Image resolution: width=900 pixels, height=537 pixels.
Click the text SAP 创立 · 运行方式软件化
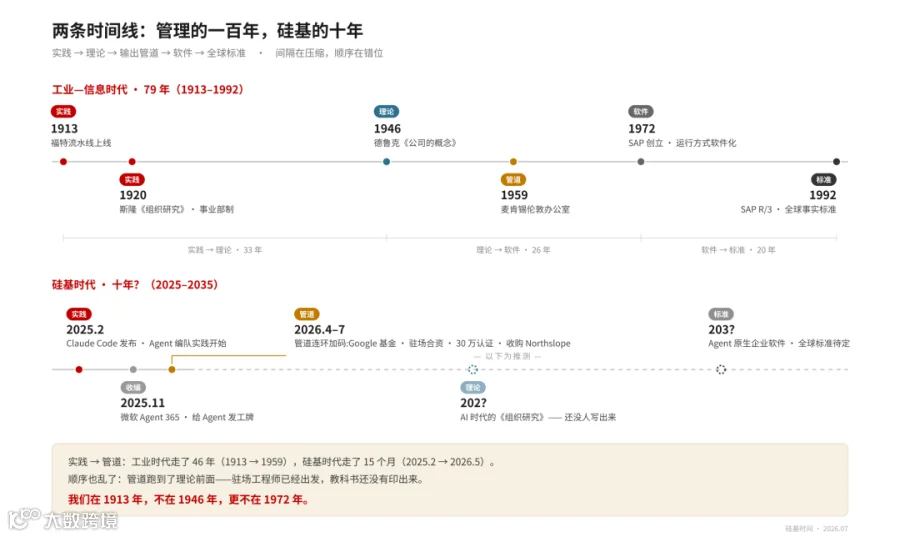point(682,143)
